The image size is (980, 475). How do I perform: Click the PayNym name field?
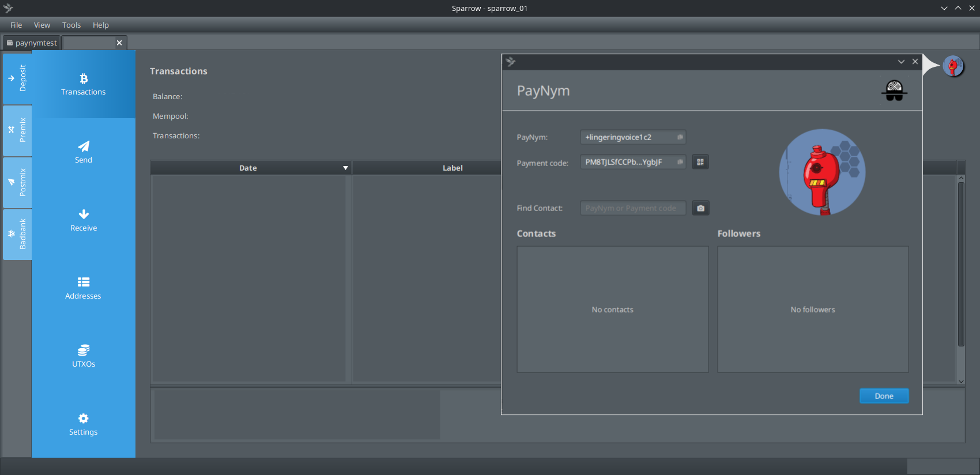click(633, 137)
